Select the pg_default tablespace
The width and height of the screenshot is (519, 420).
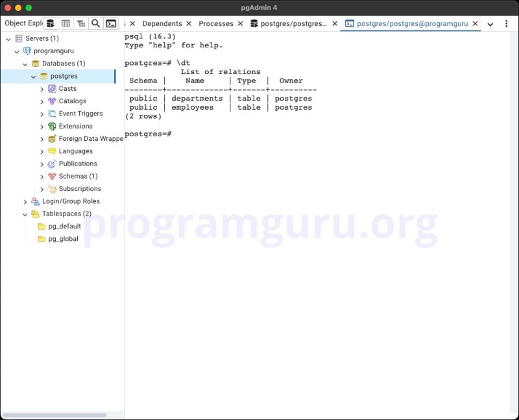point(64,226)
